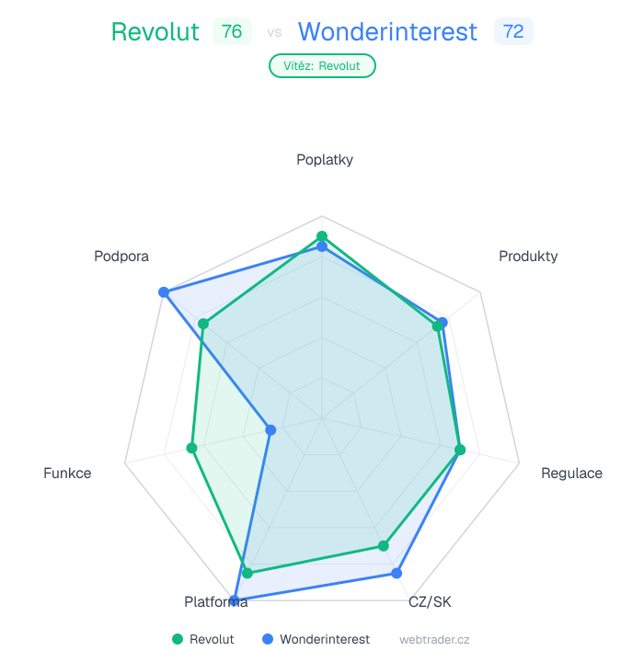Click Revolut score badge 76
Image resolution: width=644 pixels, height=662 pixels.
point(232,32)
